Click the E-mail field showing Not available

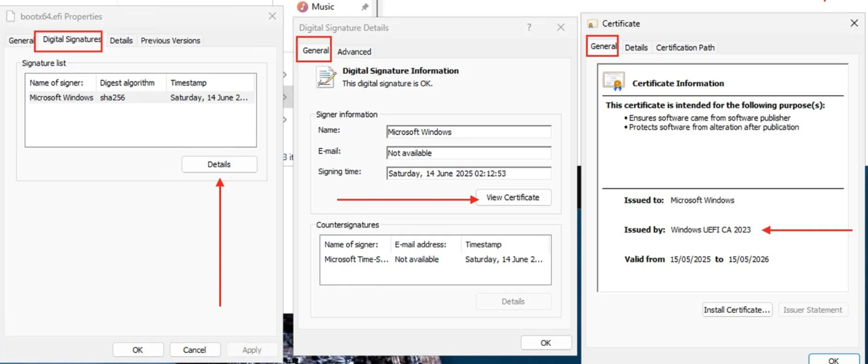tap(469, 153)
